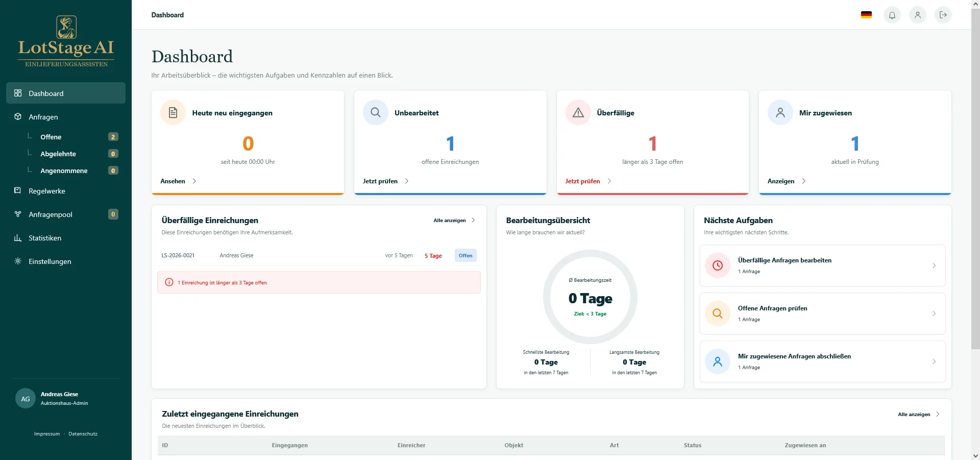Open the Datenschutz link
This screenshot has width=980, height=460.
point(83,434)
